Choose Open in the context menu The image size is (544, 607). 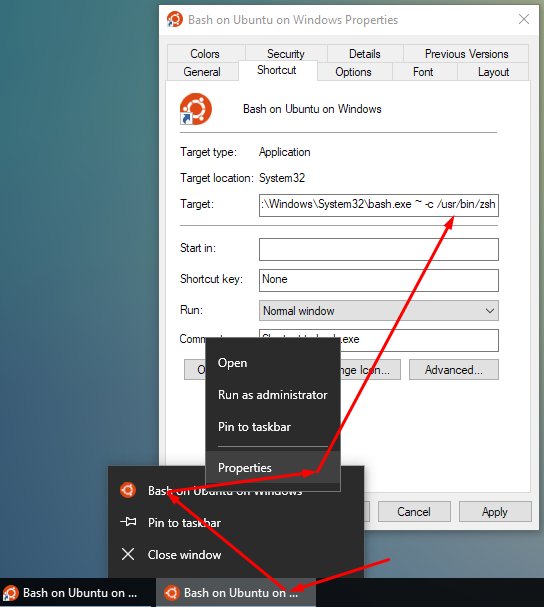[273, 363]
